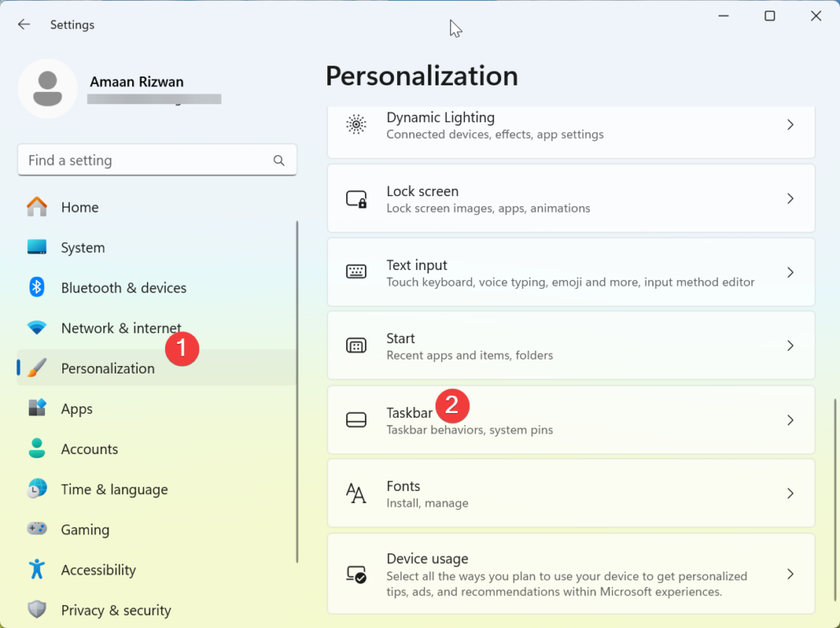Click the Taskbar icon
Viewport: 840px width, 628px height.
(x=356, y=420)
